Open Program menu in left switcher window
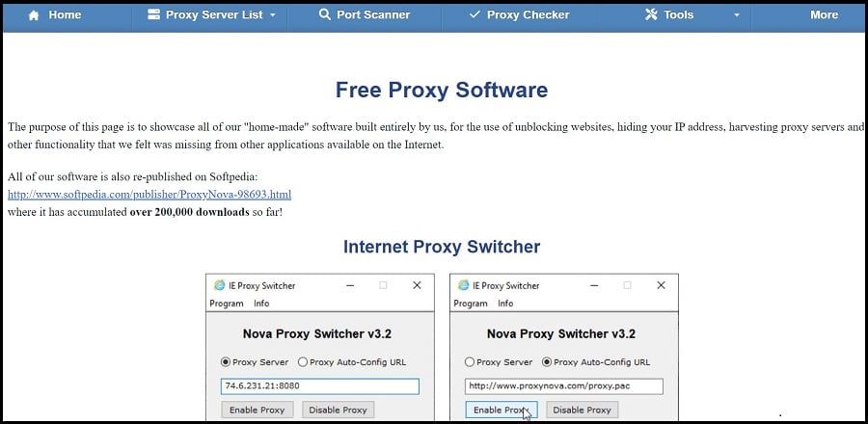The height and width of the screenshot is (424, 868). [227, 303]
